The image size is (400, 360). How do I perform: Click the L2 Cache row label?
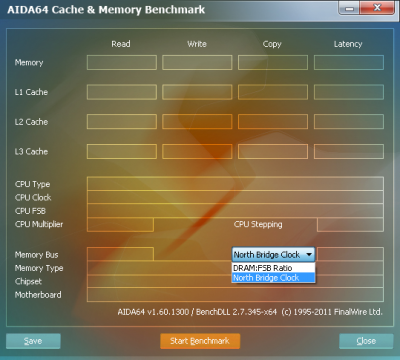coord(31,122)
